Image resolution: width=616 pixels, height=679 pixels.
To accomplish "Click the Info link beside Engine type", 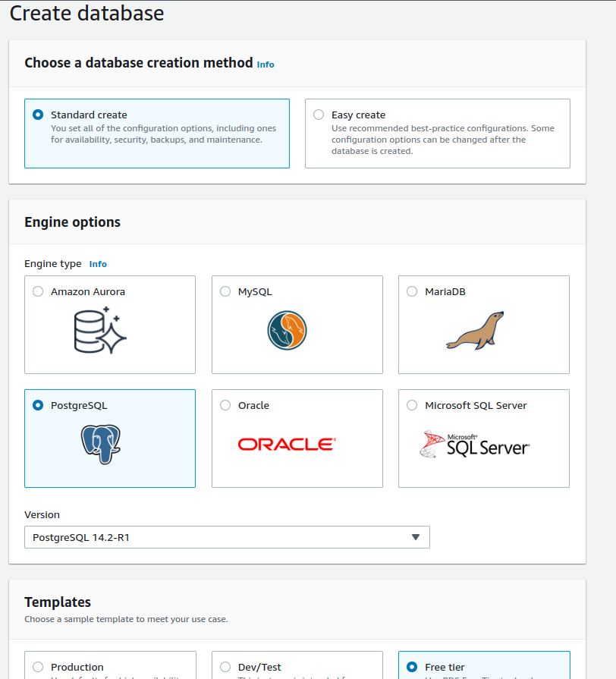I will click(x=98, y=264).
